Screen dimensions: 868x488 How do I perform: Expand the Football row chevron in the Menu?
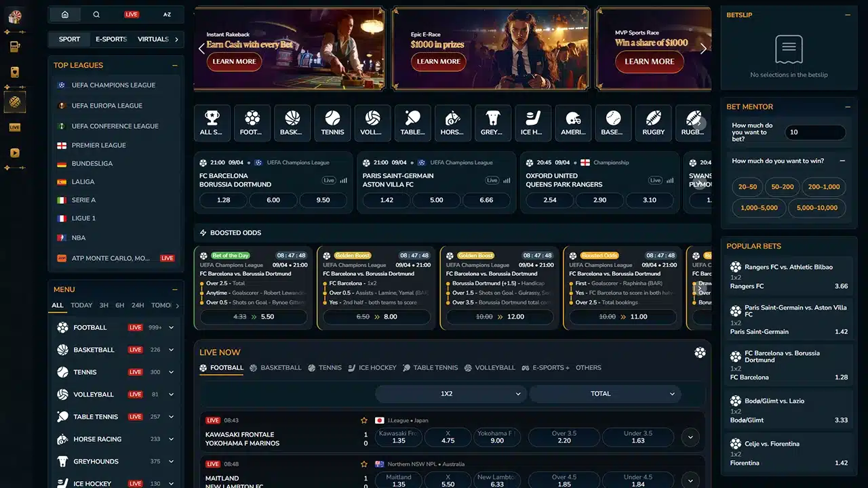171,327
